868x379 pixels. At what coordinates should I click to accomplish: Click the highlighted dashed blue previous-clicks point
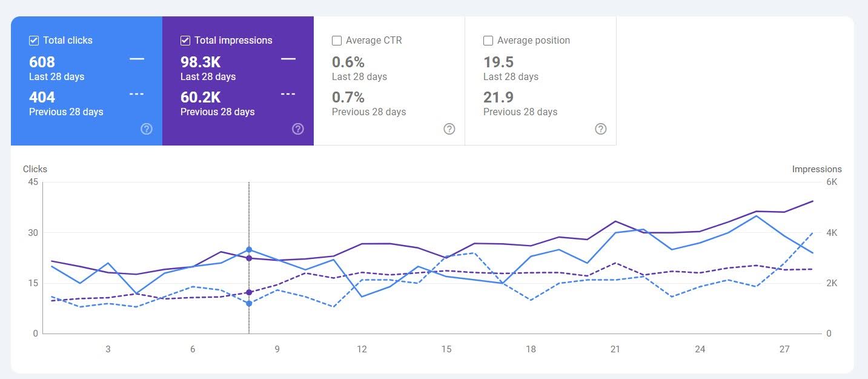point(249,303)
